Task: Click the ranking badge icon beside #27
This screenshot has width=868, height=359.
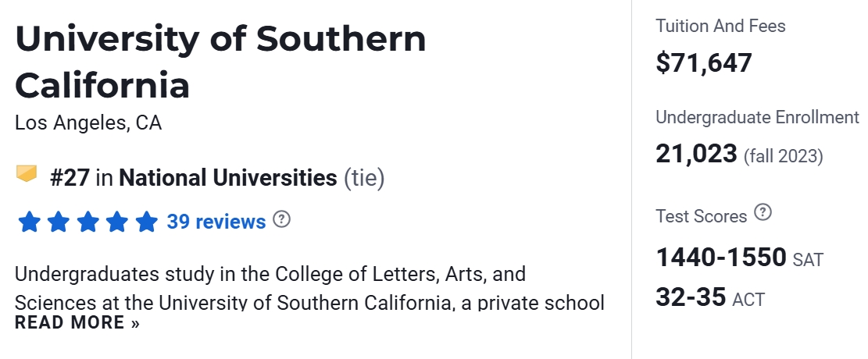Action: [x=27, y=174]
